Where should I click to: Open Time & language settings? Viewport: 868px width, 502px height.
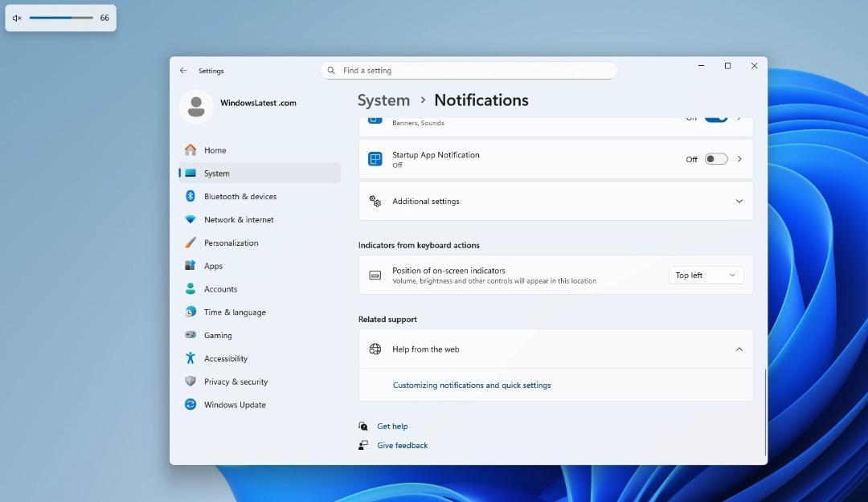[235, 312]
